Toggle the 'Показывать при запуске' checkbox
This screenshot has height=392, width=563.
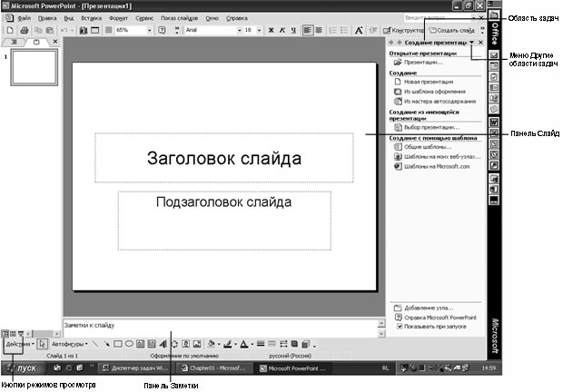398,327
